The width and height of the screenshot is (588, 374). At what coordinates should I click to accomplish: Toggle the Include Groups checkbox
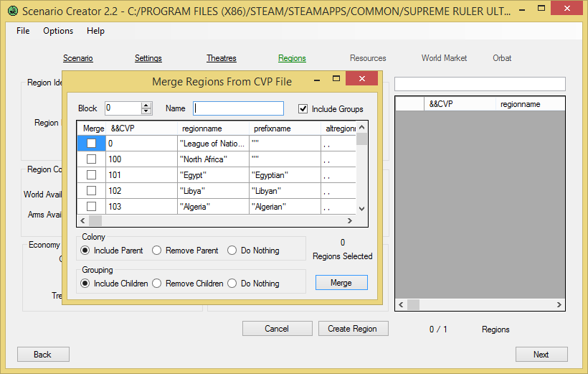click(303, 109)
